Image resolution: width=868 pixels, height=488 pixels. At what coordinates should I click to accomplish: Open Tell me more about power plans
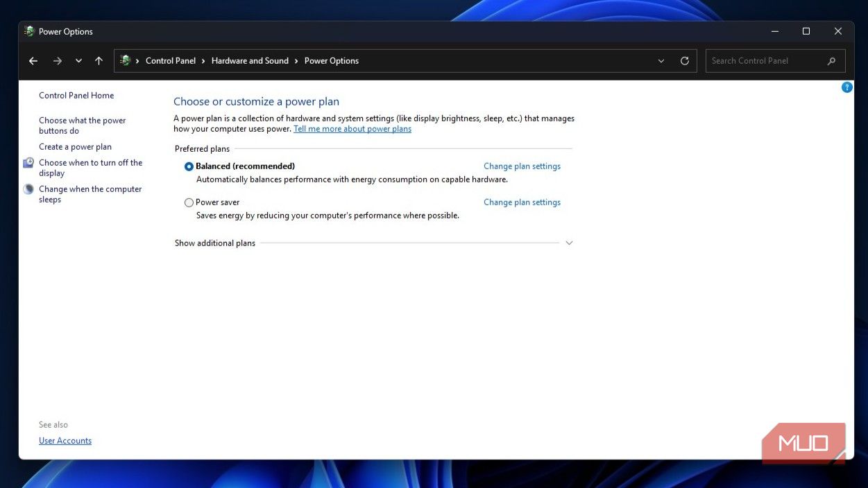point(352,129)
